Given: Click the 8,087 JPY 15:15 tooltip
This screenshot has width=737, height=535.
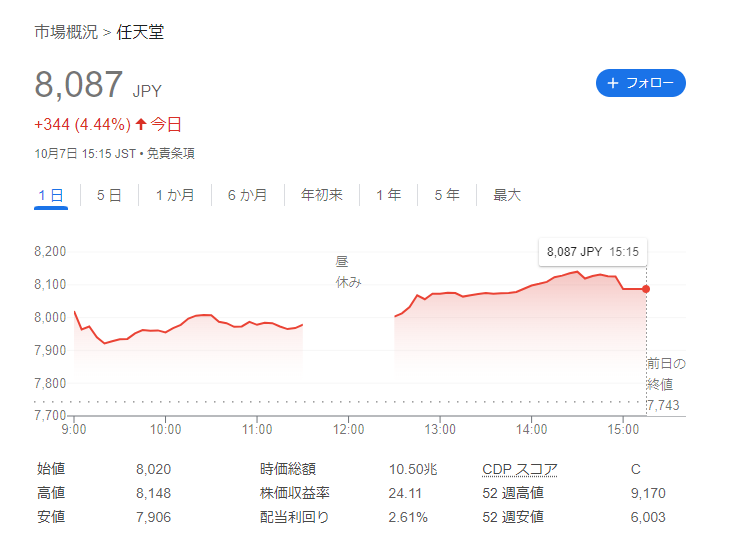Looking at the screenshot, I should [x=593, y=252].
